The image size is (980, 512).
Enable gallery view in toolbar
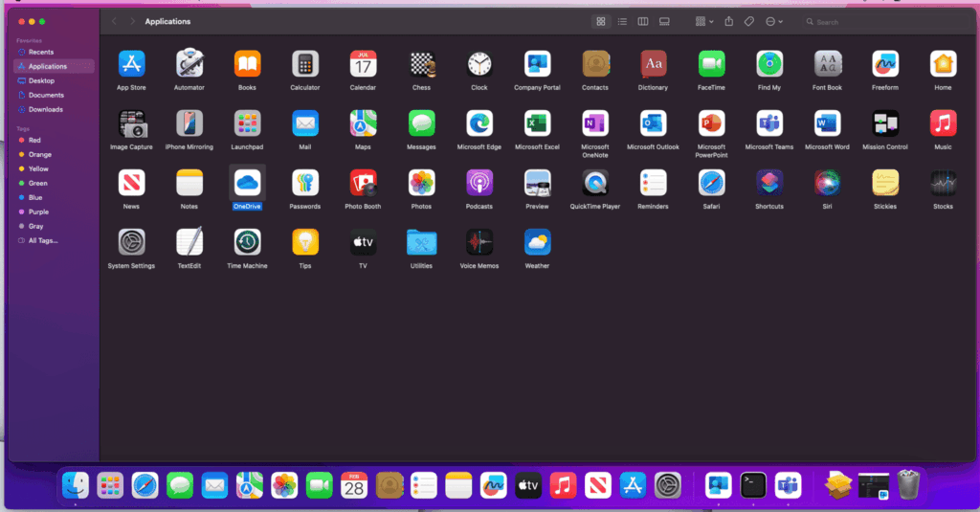click(x=664, y=21)
